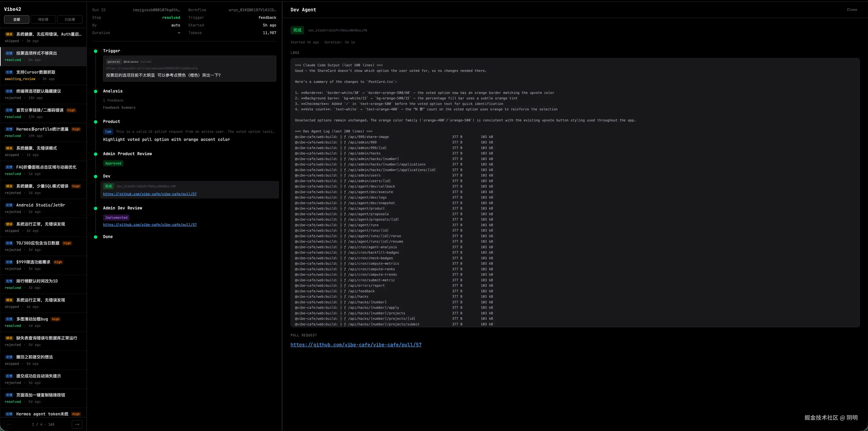868x431 pixels.
Task: Open the pull request link under PULL REQUEST
Action: 356,345
